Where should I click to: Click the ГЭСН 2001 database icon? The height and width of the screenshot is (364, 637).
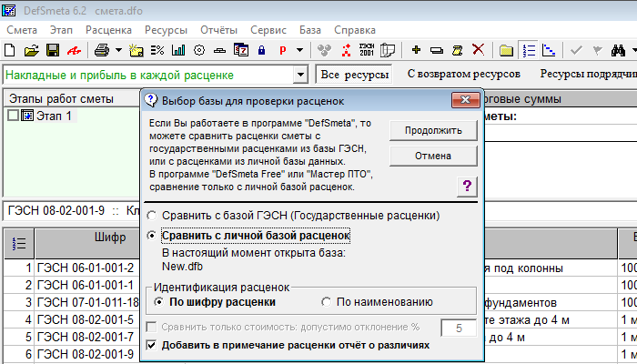point(368,49)
